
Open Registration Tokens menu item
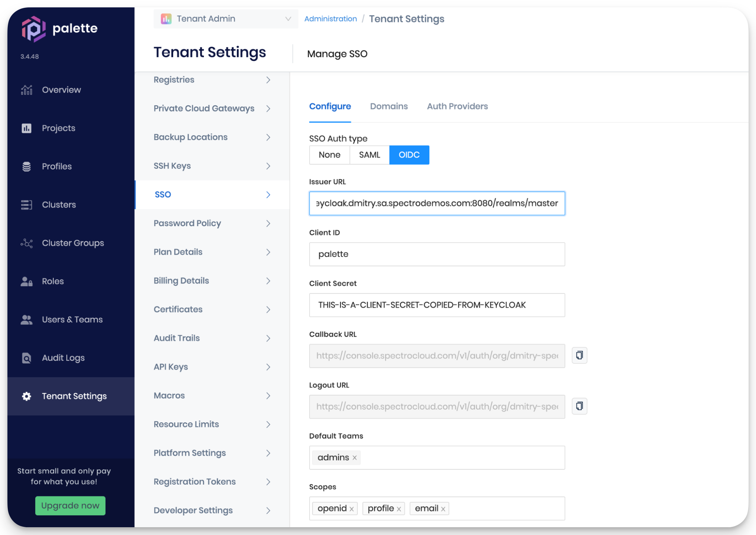[x=212, y=482]
